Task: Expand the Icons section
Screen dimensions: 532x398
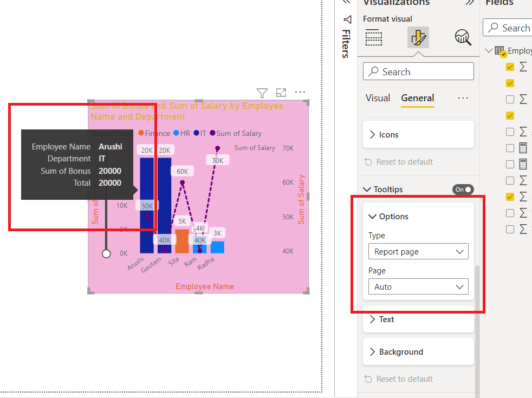Action: pyautogui.click(x=418, y=134)
